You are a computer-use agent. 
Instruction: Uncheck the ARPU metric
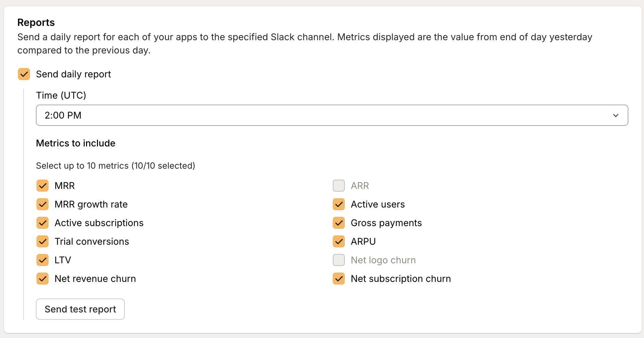click(338, 241)
